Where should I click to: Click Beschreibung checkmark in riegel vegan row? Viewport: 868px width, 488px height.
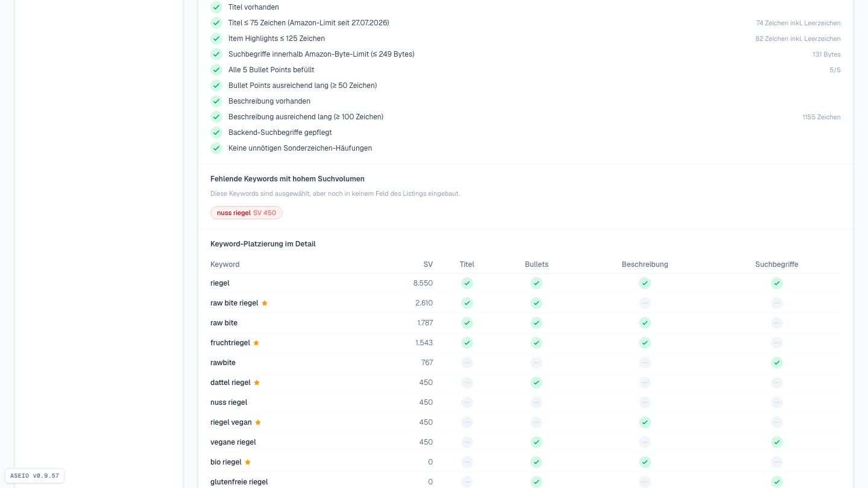click(x=645, y=422)
